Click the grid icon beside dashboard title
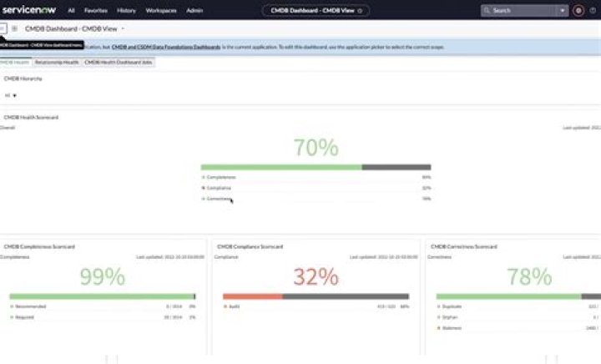 pos(14,28)
